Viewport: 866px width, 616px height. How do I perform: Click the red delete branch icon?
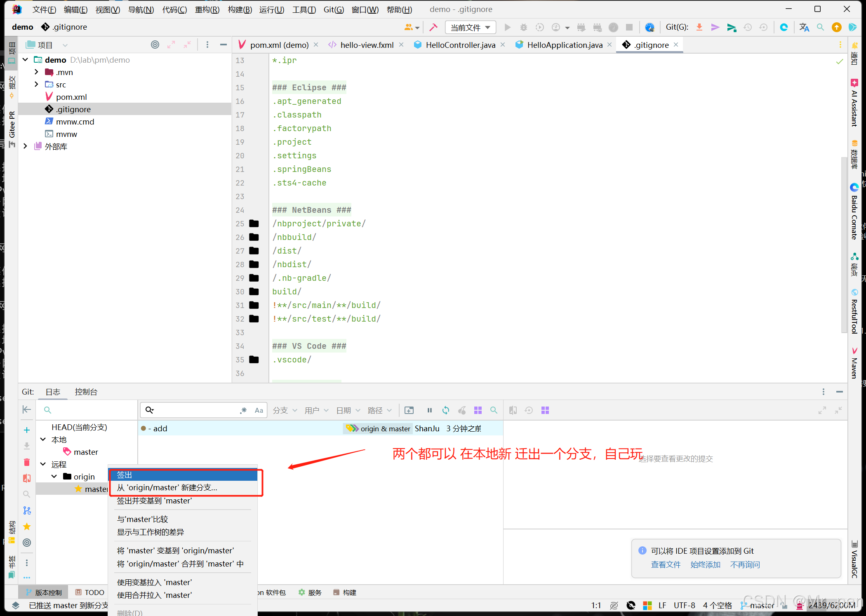[x=27, y=462]
